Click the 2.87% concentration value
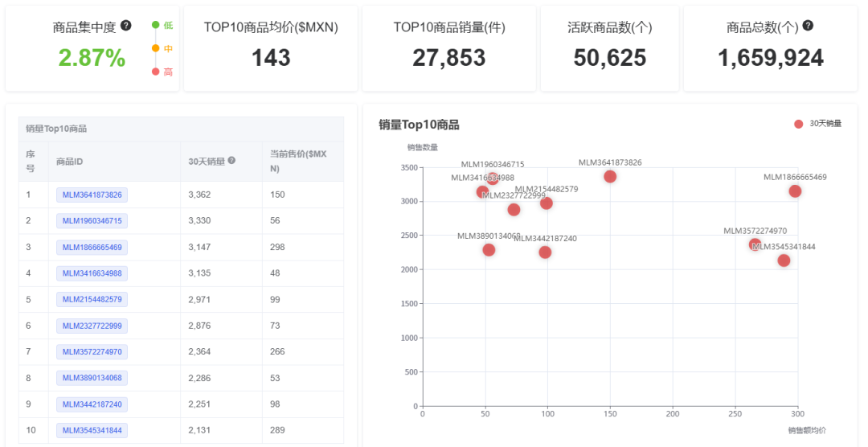Viewport: 868px width, 447px height. coord(92,58)
